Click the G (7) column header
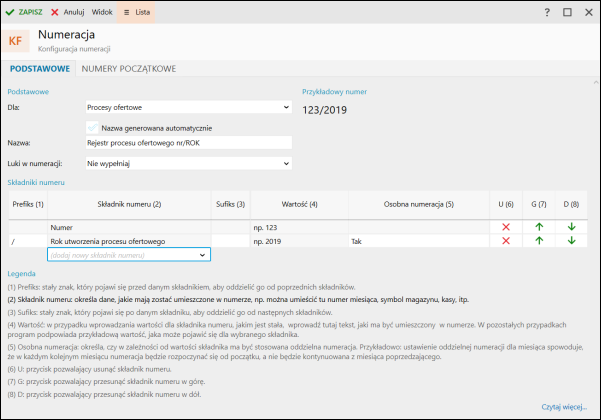The width and height of the screenshot is (601, 420). (539, 205)
